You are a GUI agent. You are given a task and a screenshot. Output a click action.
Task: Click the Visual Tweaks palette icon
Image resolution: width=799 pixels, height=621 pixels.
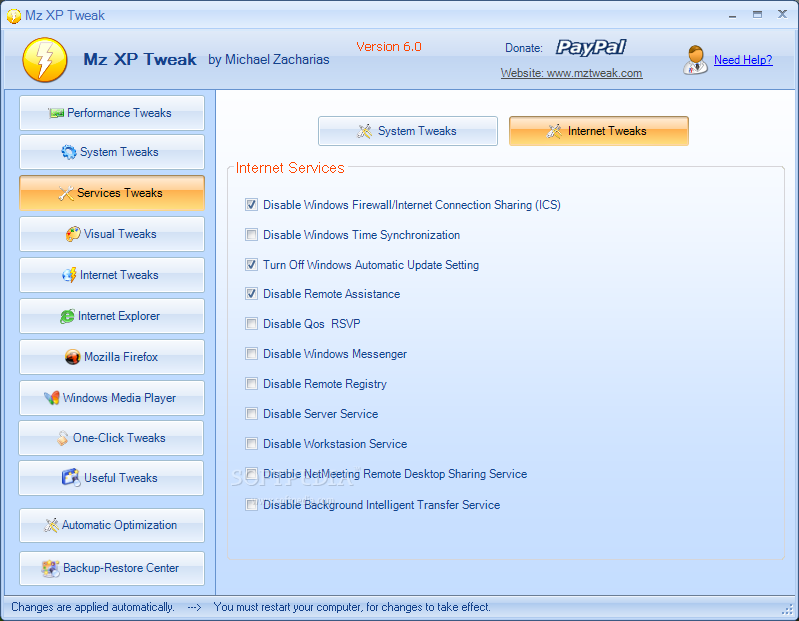pyautogui.click(x=73, y=234)
